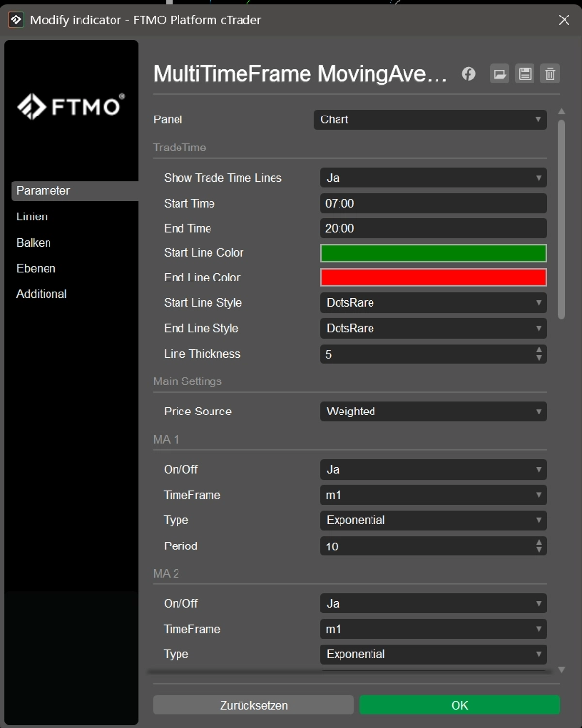The image size is (582, 728).
Task: Toggle MA 2 On/Off dropdown
Action: tap(433, 603)
